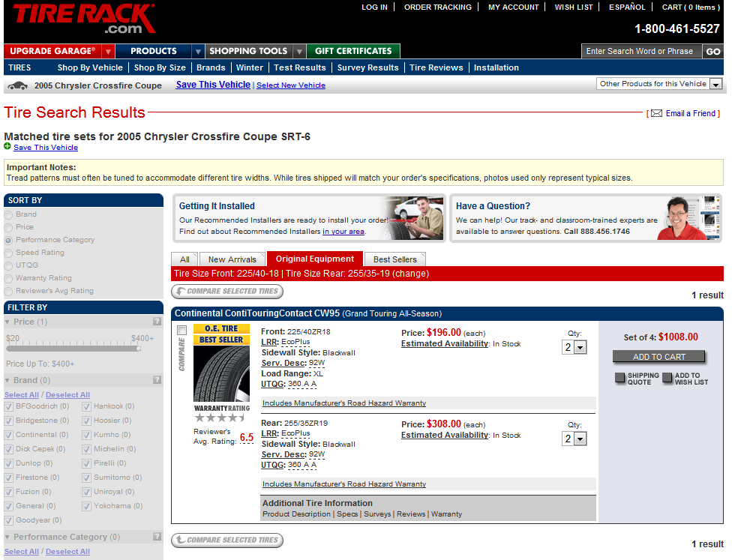Click the Brand filter help question icon
Viewport: 738px width, 560px height.
(157, 380)
